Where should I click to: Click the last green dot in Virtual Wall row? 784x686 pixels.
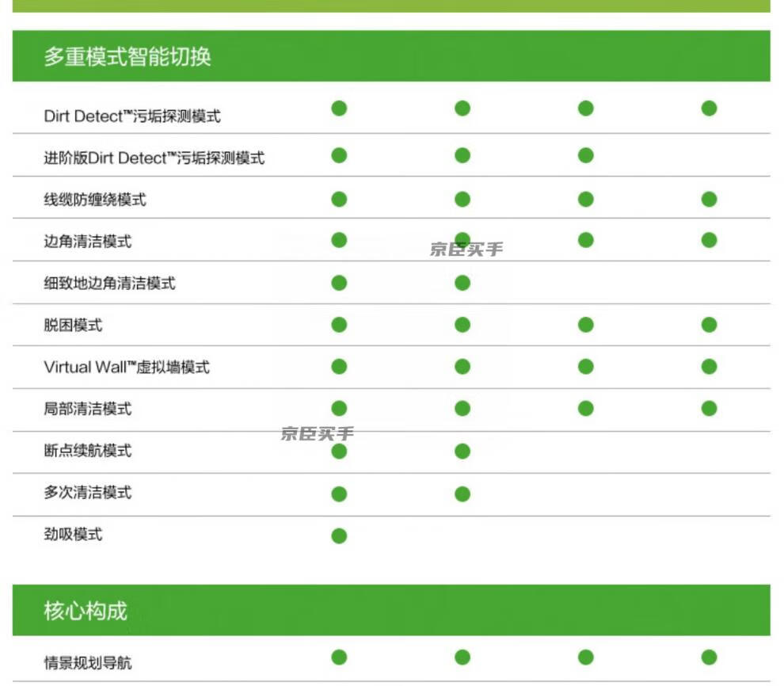pos(709,366)
